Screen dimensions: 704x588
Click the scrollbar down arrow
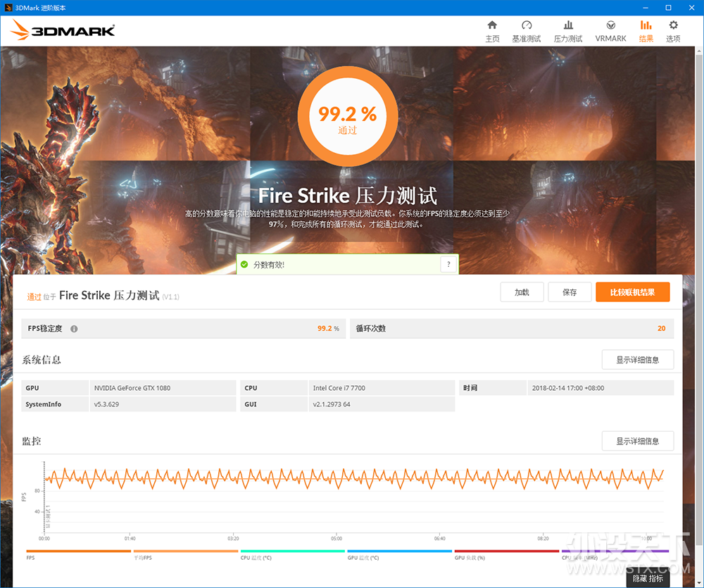point(700,583)
